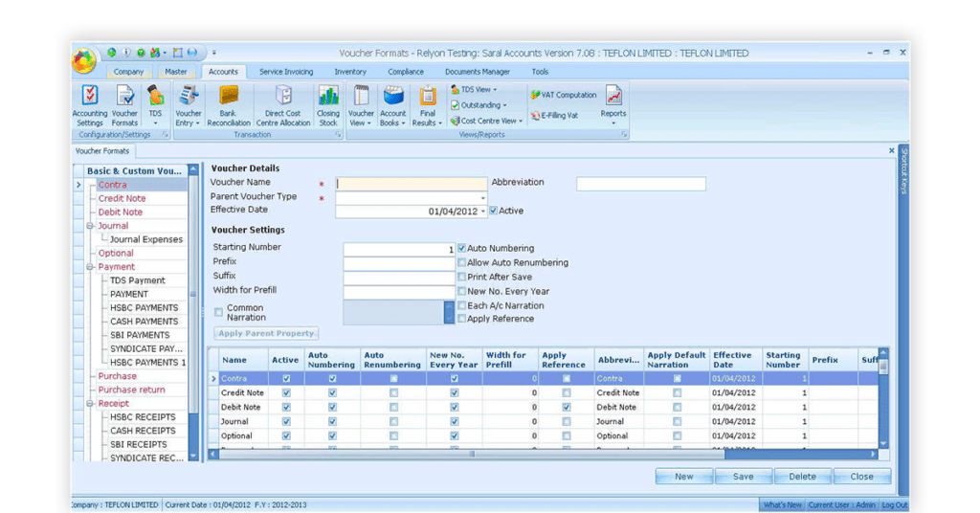The height and width of the screenshot is (513, 980).
Task: Open Voucher View ribbon icon
Action: pyautogui.click(x=361, y=105)
